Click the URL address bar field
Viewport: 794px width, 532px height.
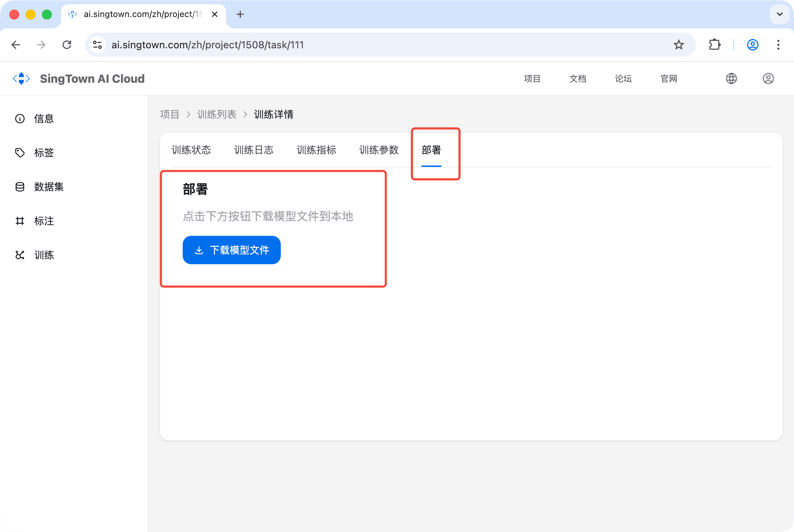[355, 45]
